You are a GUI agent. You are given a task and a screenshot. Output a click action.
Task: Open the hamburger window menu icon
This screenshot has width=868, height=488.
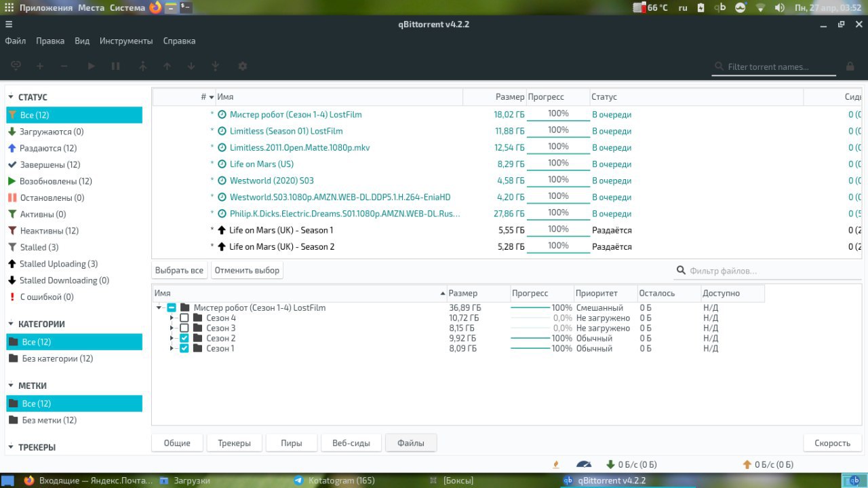click(x=9, y=24)
